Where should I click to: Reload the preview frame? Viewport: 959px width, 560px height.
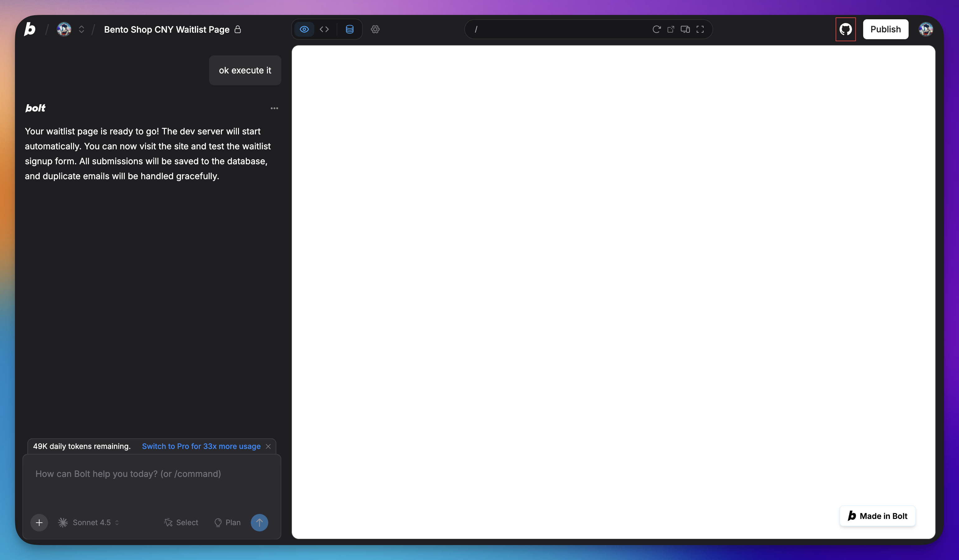656,29
